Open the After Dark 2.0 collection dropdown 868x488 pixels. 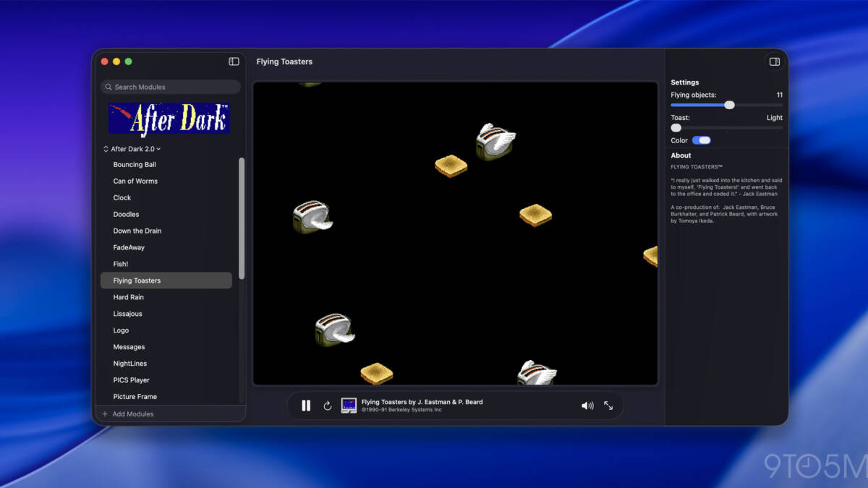(x=132, y=149)
